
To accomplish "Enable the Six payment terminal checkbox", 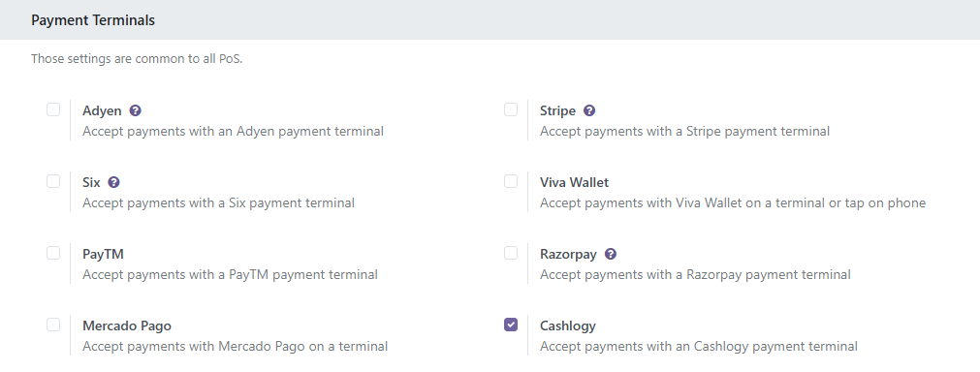I will (x=53, y=181).
